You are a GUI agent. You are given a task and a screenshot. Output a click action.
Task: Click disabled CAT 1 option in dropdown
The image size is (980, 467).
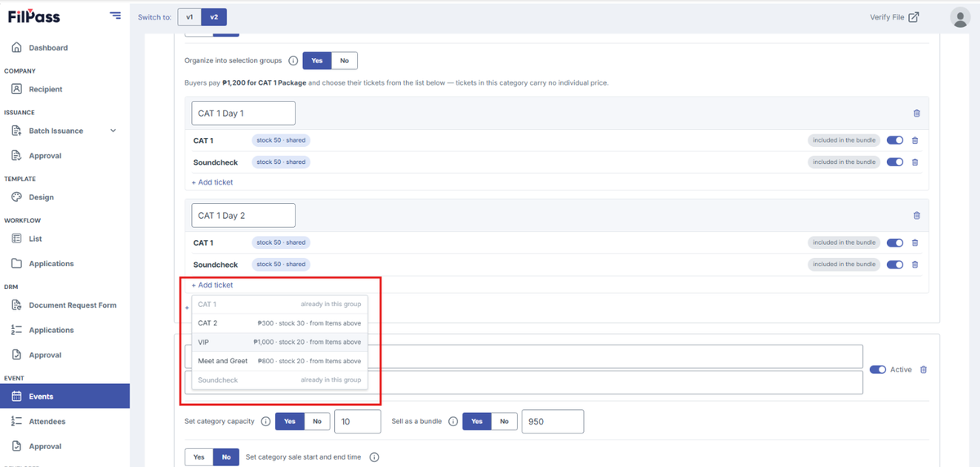(279, 304)
